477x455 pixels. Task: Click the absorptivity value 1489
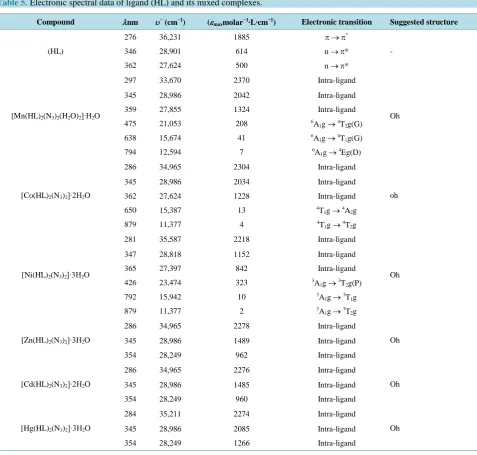pos(241,341)
